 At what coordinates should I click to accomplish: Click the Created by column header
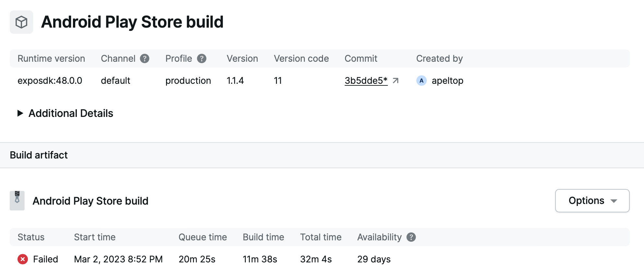click(x=439, y=58)
